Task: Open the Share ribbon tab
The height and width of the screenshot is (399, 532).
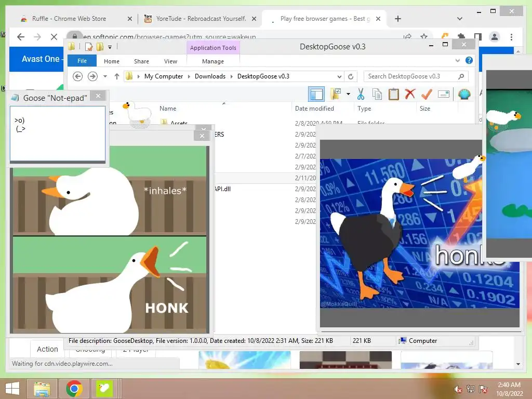Action: click(141, 61)
